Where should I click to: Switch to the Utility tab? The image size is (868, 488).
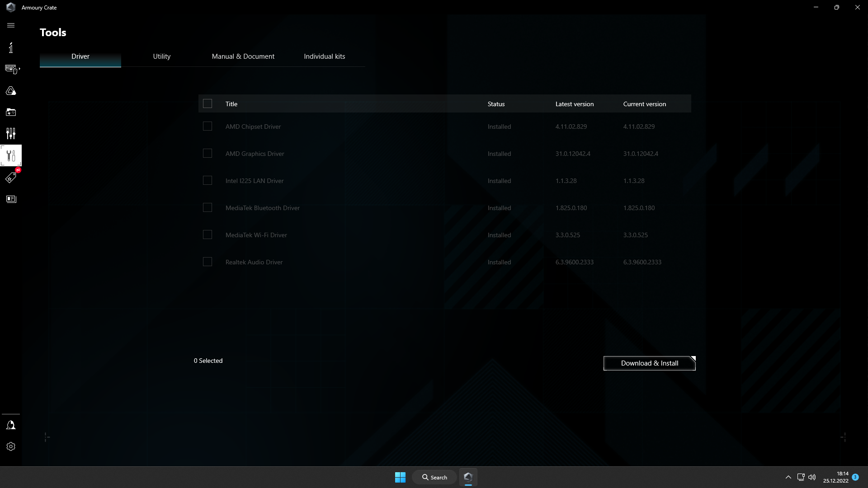coord(161,56)
